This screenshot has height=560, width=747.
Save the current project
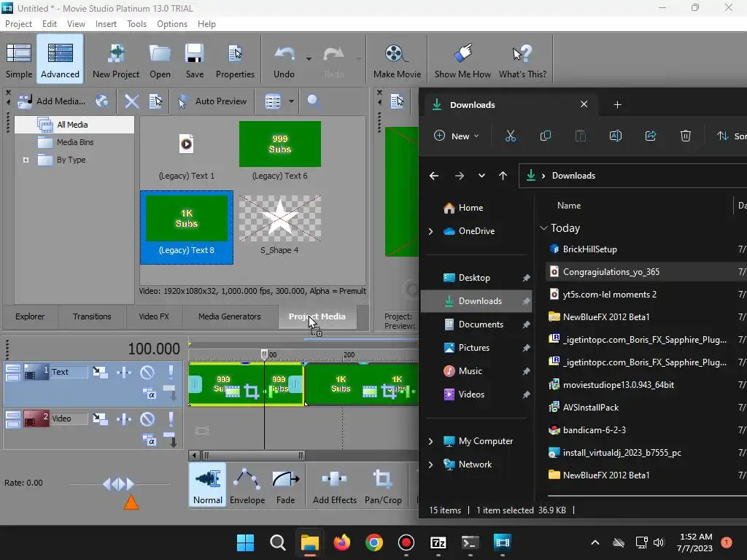[194, 60]
